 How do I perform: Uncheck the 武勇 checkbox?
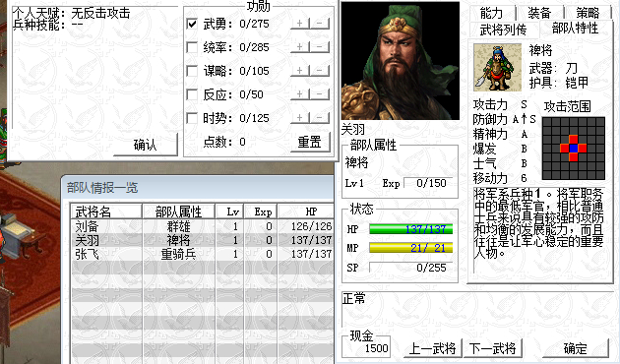point(192,24)
